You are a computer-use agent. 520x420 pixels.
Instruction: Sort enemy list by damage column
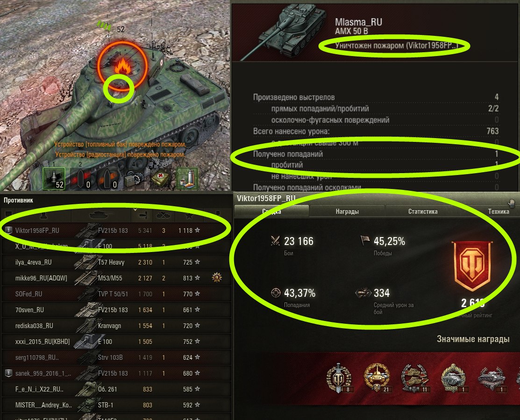click(x=142, y=216)
